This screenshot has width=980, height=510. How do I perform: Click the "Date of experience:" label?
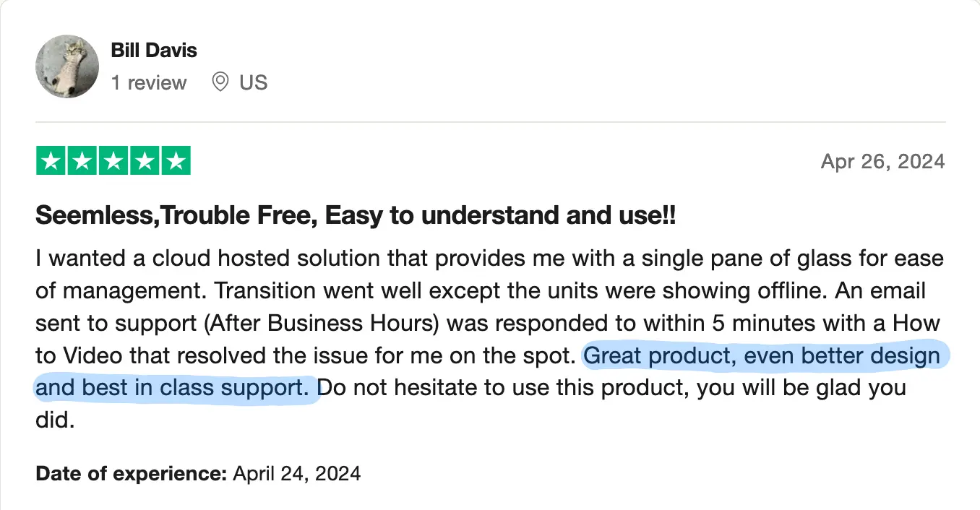click(x=132, y=474)
